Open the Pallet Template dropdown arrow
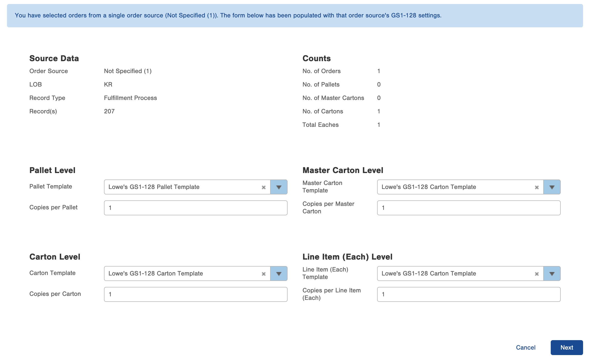The width and height of the screenshot is (598, 364). pos(279,187)
